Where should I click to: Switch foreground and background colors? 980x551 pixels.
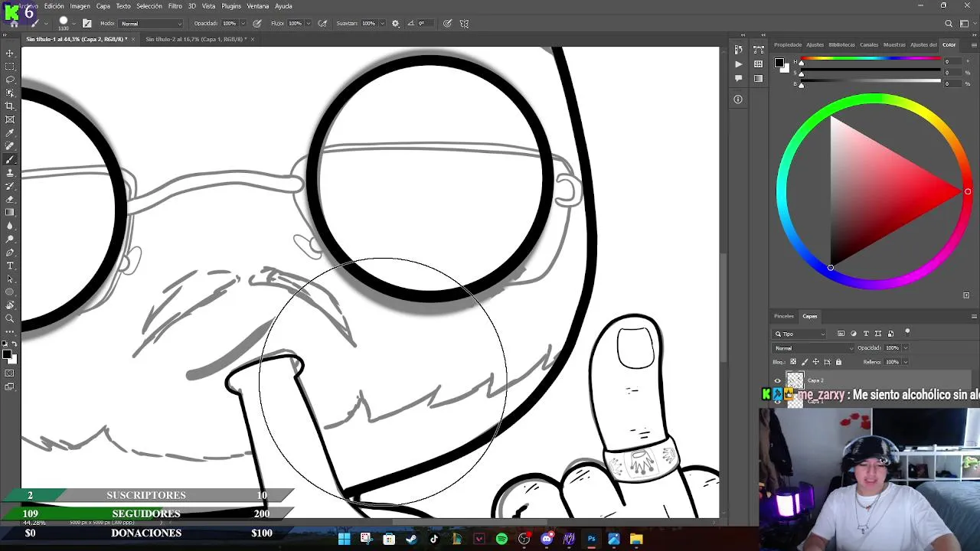[15, 344]
